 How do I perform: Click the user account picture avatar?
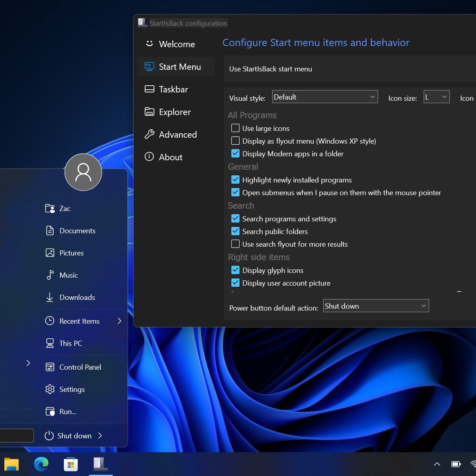click(83, 172)
